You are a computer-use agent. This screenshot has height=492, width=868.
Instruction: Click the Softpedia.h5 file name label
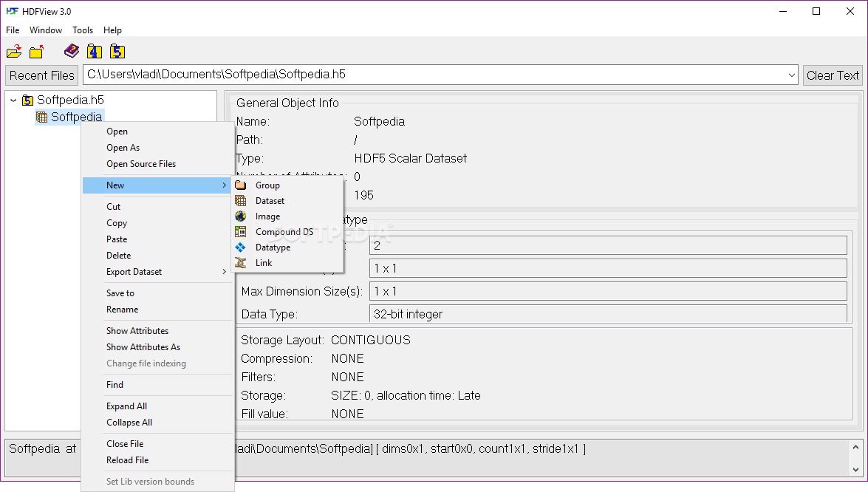70,100
